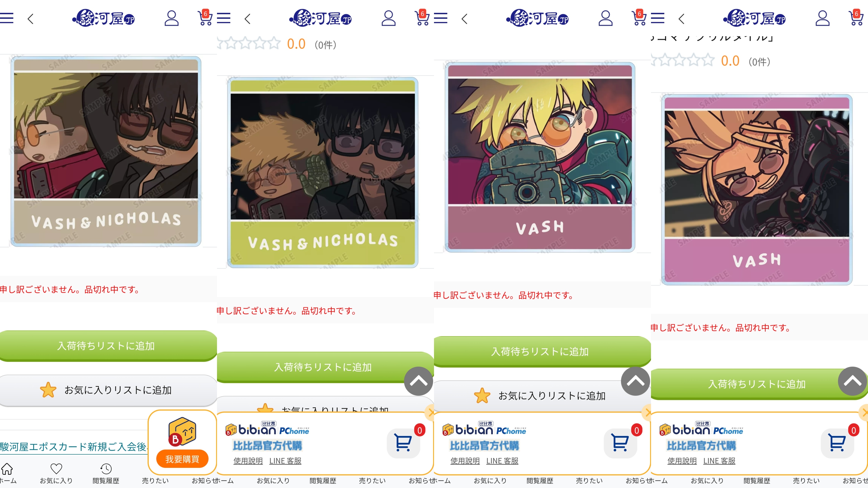
Task: Follow the 駿河屋エポスカード新規ご入会 link
Action: (73, 447)
